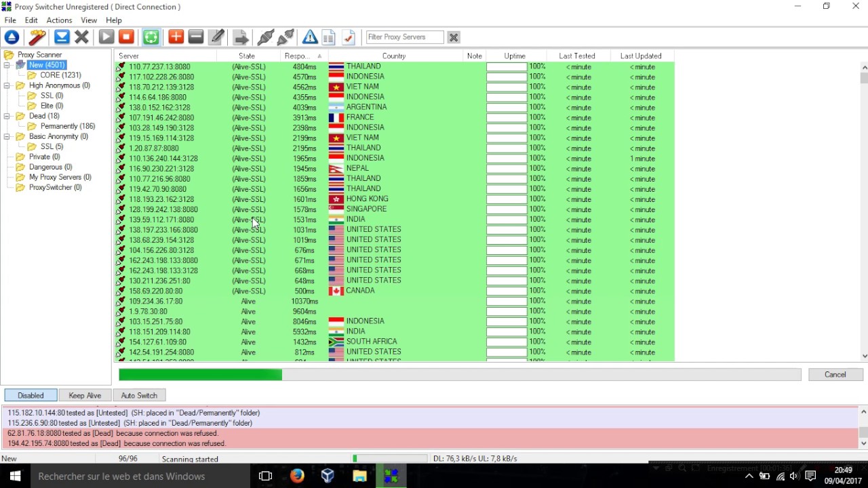The width and height of the screenshot is (868, 488).
Task: Sort by the Server column header
Action: (166, 56)
